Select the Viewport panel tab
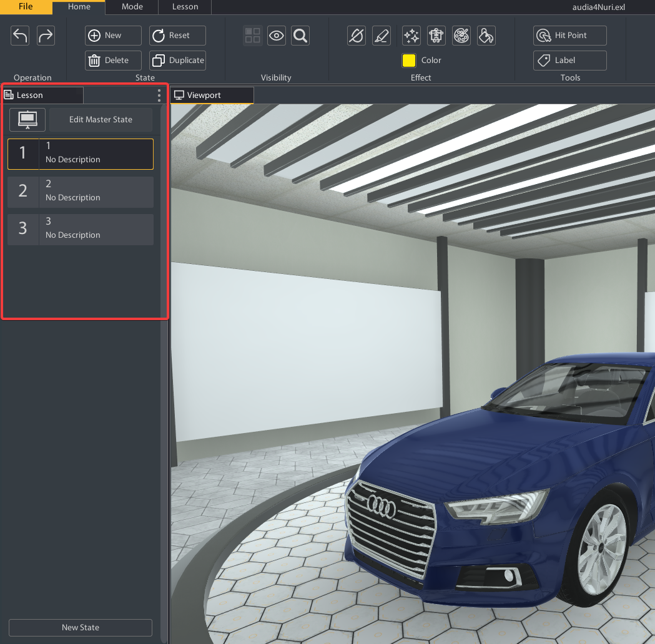655x644 pixels. (212, 95)
